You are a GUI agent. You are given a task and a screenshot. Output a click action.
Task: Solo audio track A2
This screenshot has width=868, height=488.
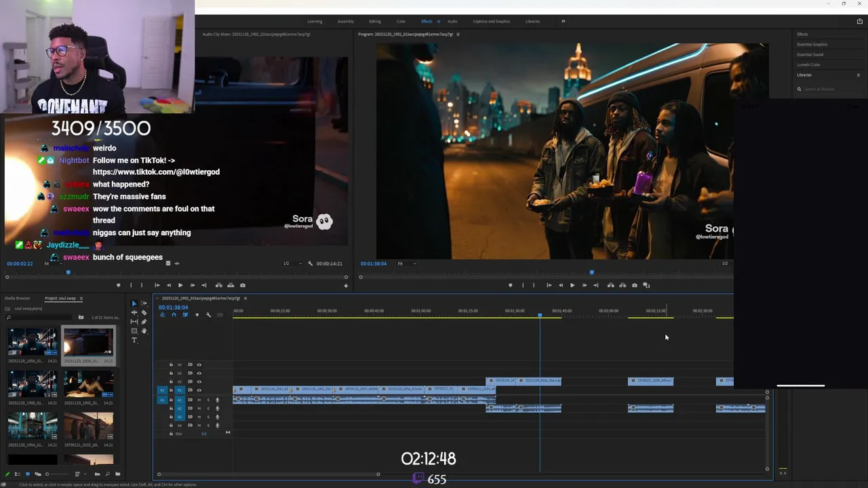(x=208, y=409)
